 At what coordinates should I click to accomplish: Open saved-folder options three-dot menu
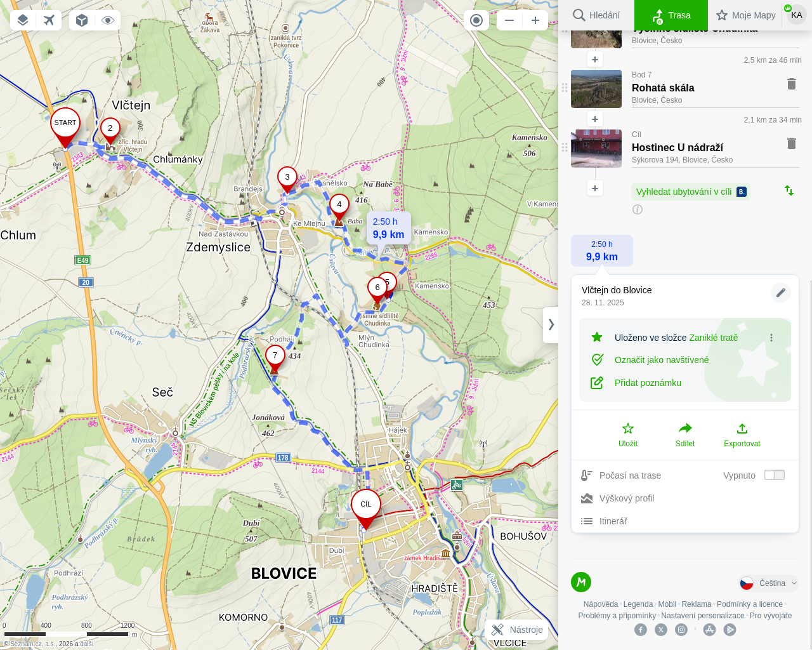771,338
